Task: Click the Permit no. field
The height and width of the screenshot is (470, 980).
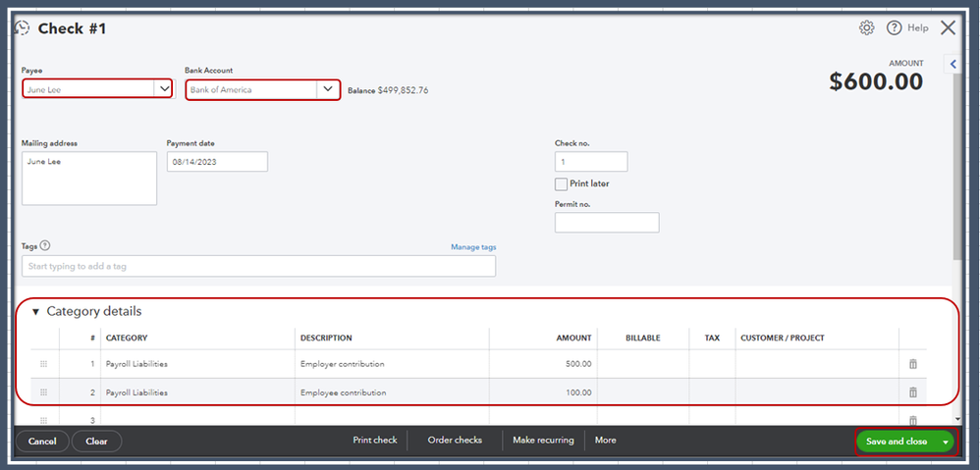Action: click(607, 222)
